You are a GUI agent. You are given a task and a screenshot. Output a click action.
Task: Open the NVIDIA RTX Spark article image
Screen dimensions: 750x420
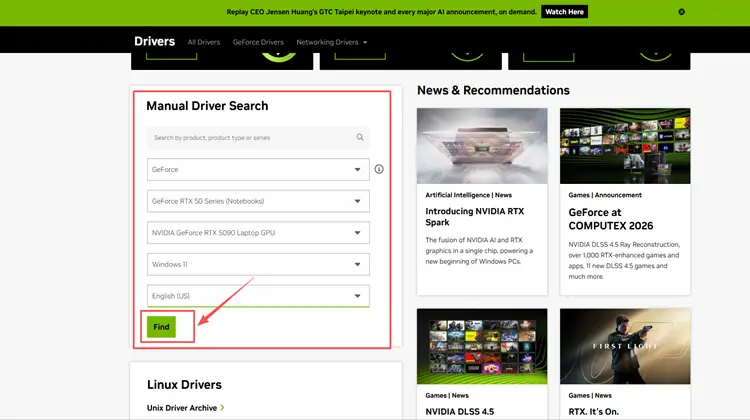click(x=482, y=146)
